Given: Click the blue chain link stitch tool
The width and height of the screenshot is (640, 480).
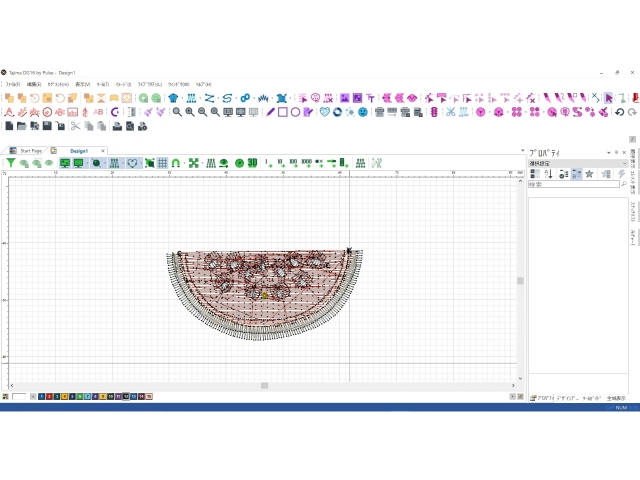Looking at the screenshot, I should pos(245,98).
